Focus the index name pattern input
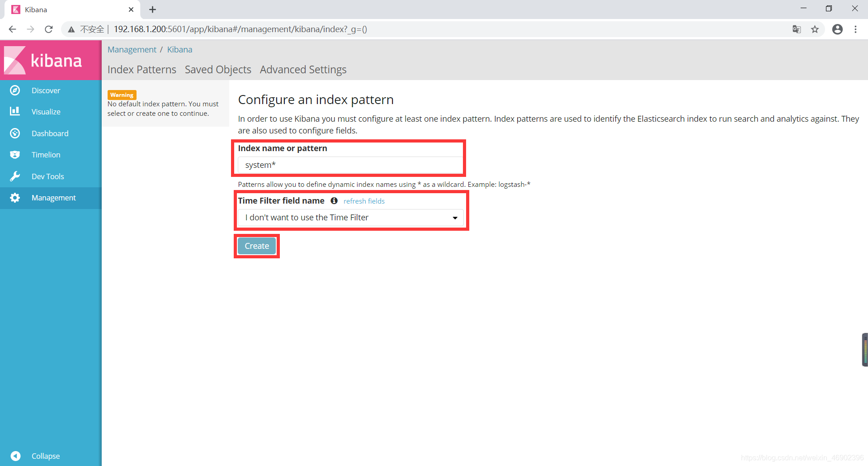The image size is (868, 466). click(x=351, y=165)
